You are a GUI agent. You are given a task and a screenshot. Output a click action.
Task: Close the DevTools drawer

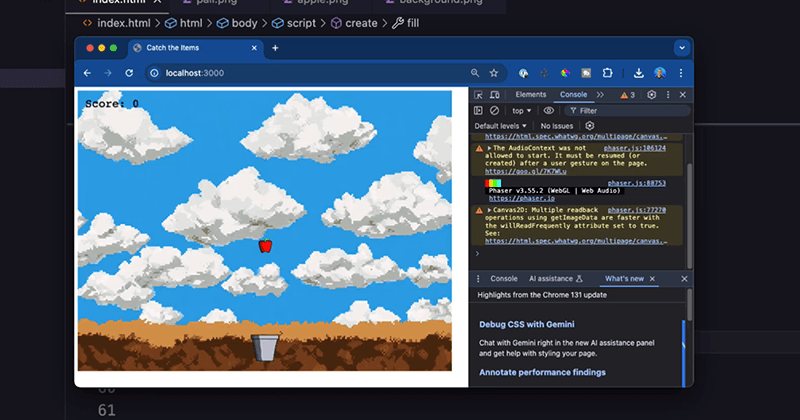684,279
